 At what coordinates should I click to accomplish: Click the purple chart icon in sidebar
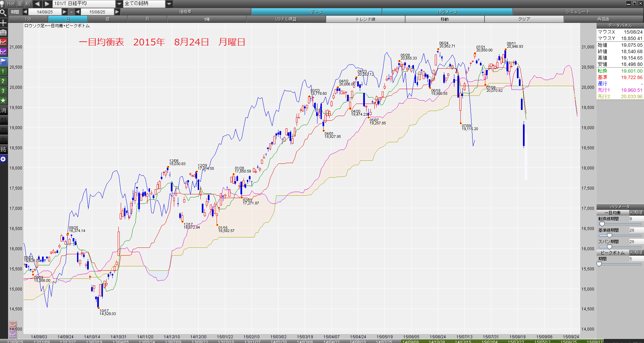click(3, 52)
